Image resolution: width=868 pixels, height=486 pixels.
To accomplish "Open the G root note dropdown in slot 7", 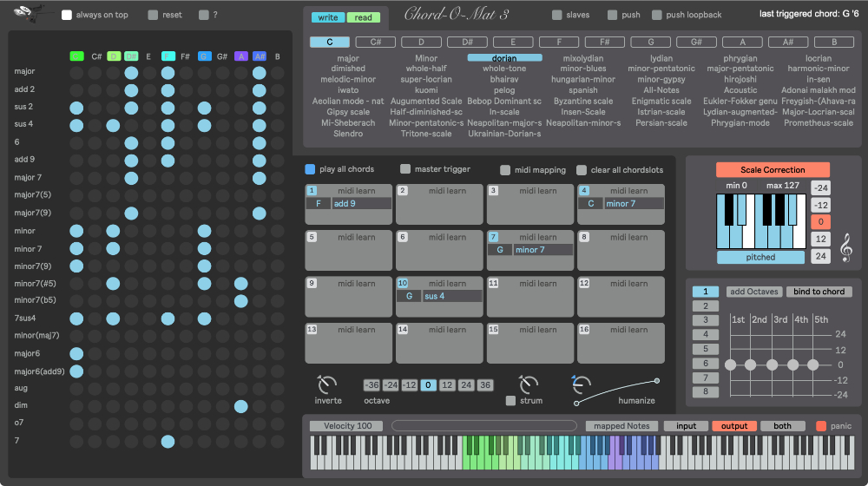I will pos(499,250).
